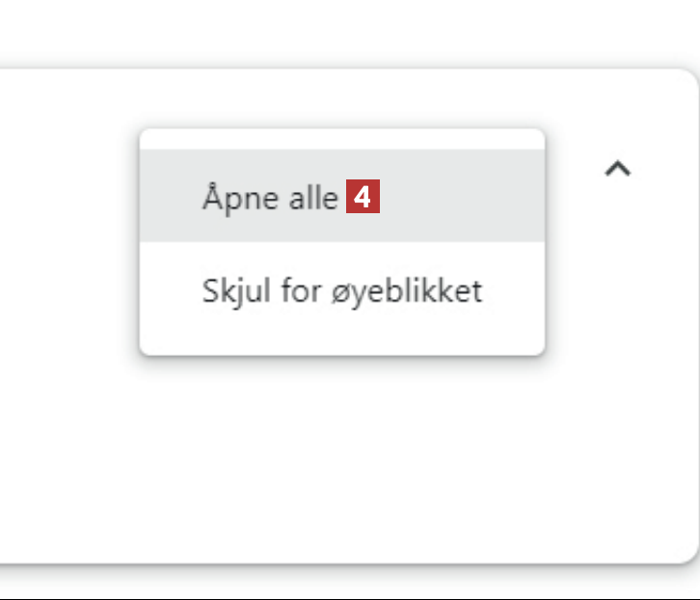Click the red "4" count badge

click(363, 199)
